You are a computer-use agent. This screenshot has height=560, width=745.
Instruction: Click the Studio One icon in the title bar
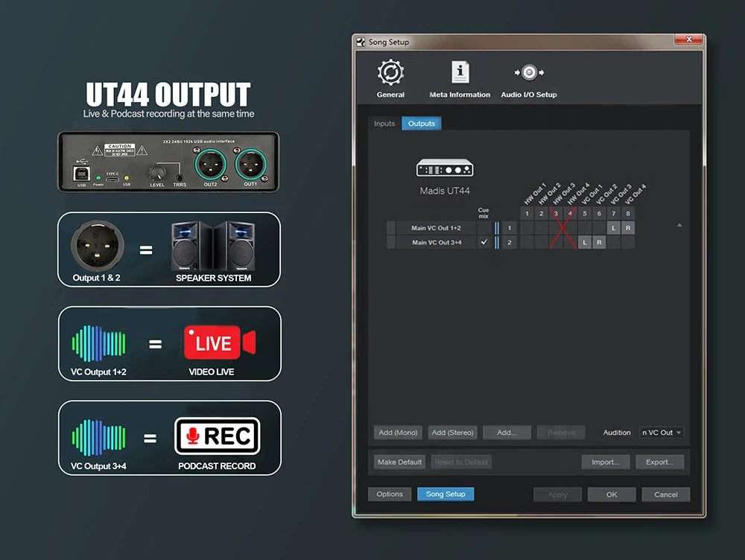361,42
